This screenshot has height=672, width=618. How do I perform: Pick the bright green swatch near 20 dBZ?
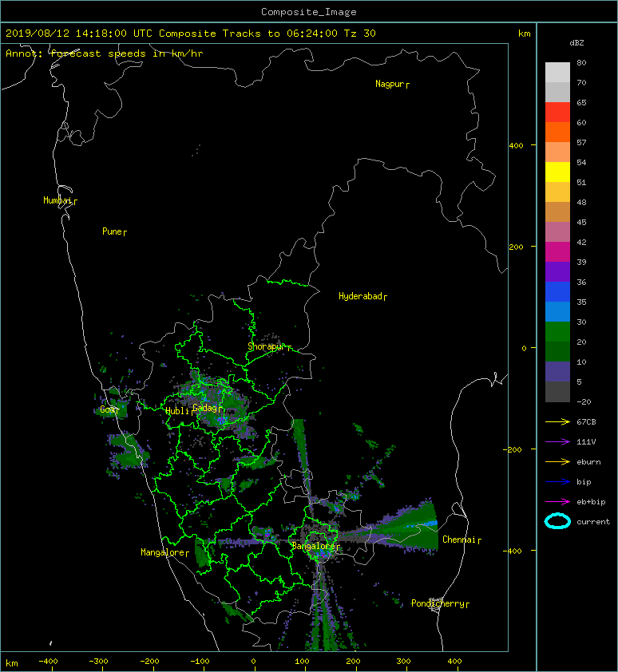pos(557,332)
